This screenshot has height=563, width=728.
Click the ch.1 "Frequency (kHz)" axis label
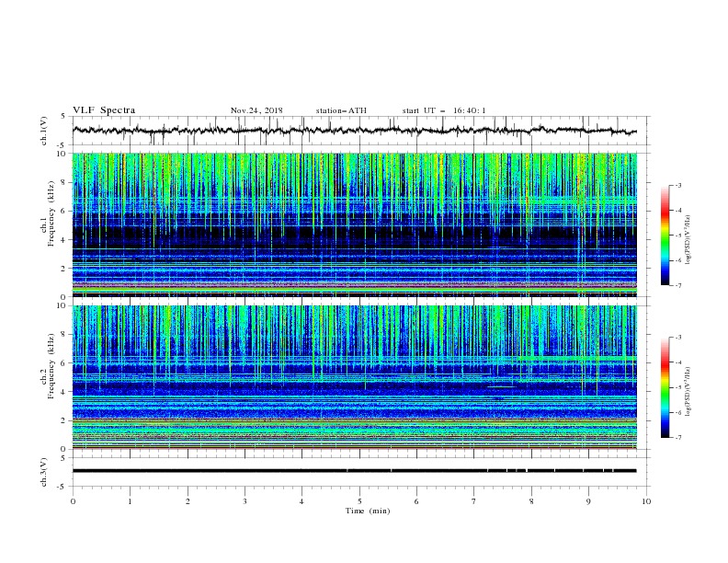tap(51, 212)
